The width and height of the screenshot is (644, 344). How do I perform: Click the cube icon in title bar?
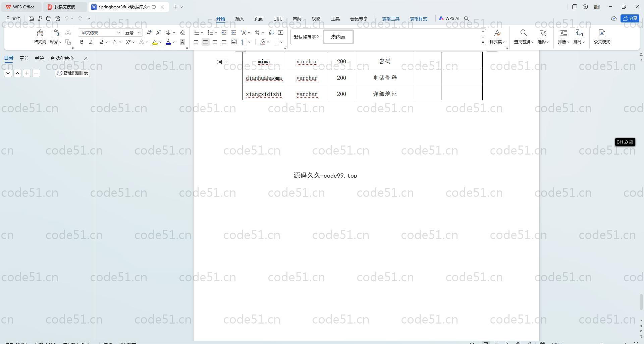coord(585,7)
